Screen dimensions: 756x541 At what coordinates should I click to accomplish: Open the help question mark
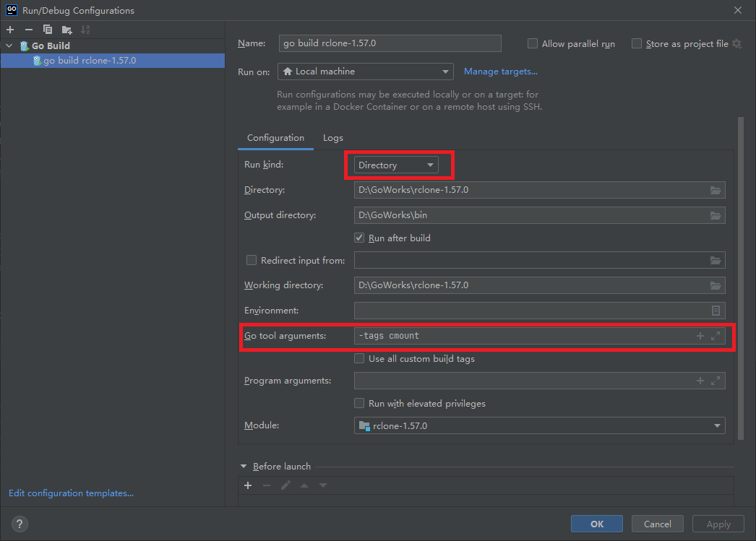tap(20, 524)
